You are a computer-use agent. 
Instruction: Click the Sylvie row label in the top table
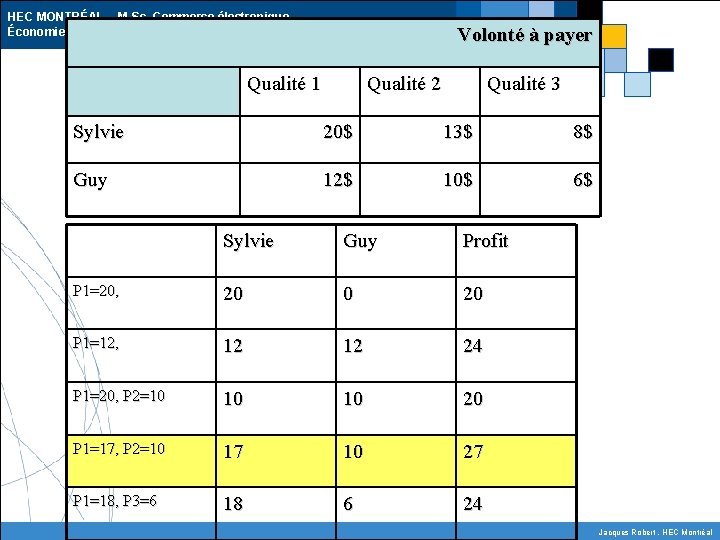[x=98, y=132]
